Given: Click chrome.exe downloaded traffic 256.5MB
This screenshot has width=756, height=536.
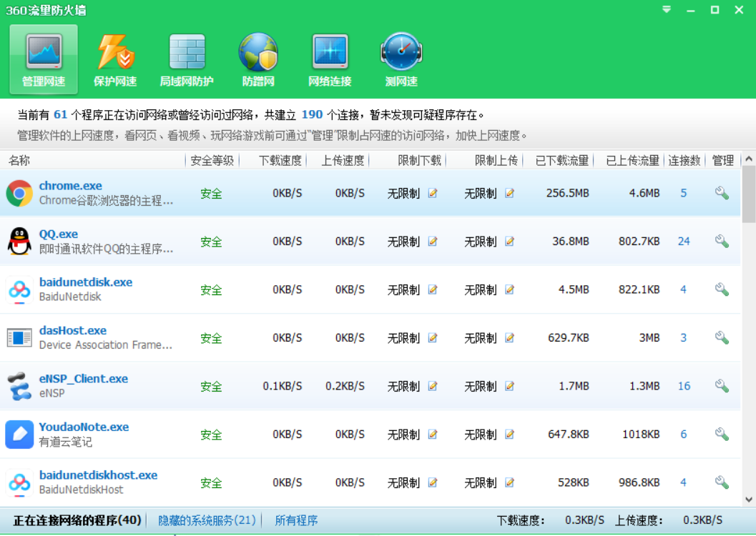Looking at the screenshot, I should 567,193.
